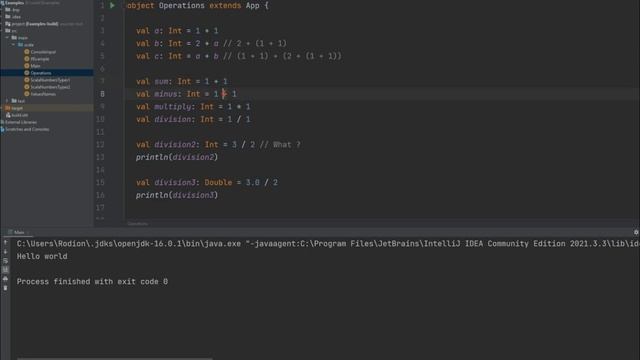This screenshot has height=360, width=640.
Task: Click the scala folder icon
Action: click(20, 44)
